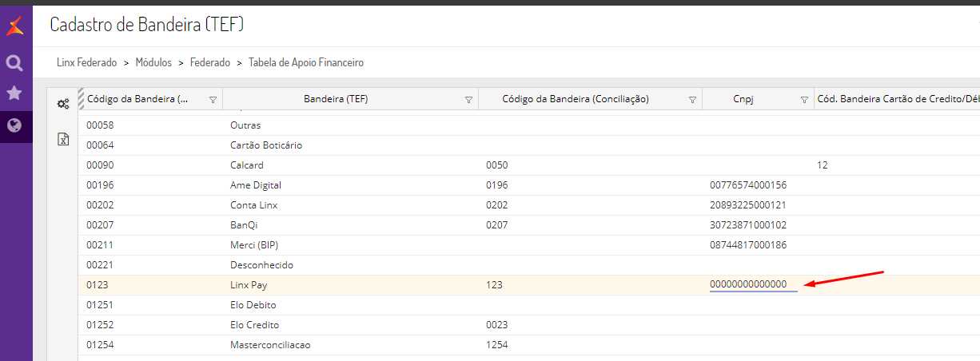Viewport: 980px width, 361px height.
Task: Export grid with the Excel icon
Action: coord(63,139)
